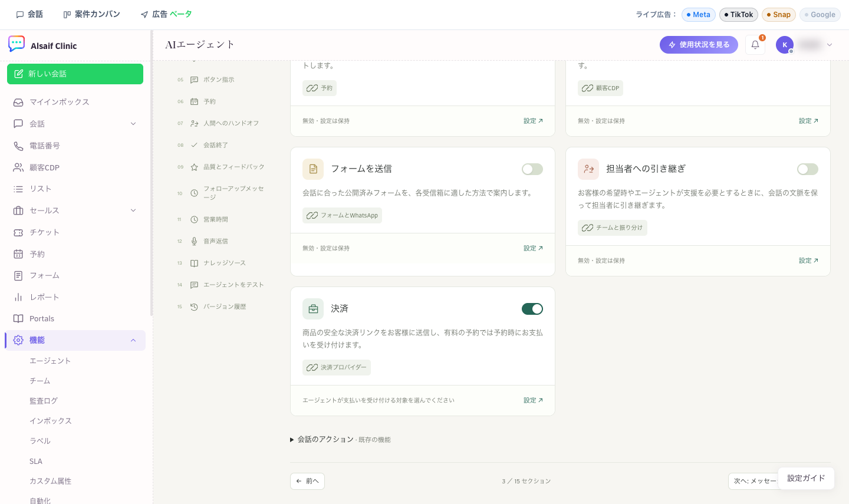
Task: Click the microphone icon for 音声返信
Action: coord(194,241)
